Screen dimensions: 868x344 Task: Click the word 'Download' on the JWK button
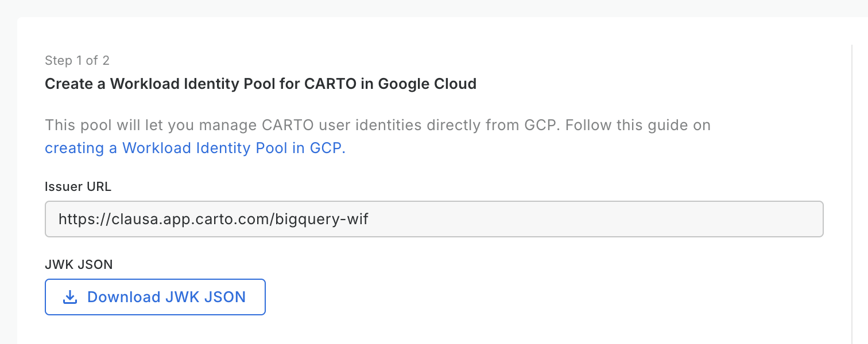[x=123, y=297]
